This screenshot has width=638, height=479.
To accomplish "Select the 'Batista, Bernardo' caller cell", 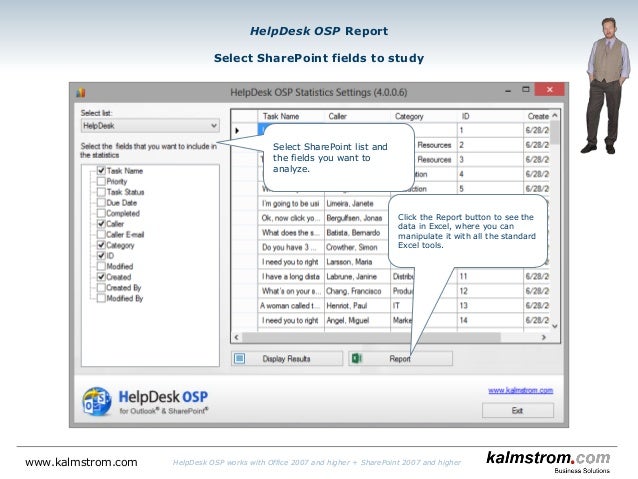I will click(x=357, y=233).
